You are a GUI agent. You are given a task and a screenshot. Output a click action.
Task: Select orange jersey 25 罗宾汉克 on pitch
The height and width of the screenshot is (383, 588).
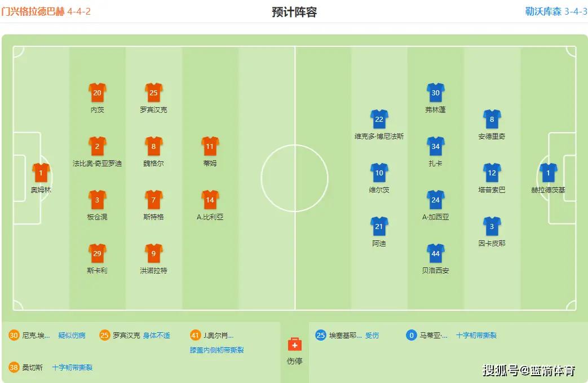pos(153,93)
